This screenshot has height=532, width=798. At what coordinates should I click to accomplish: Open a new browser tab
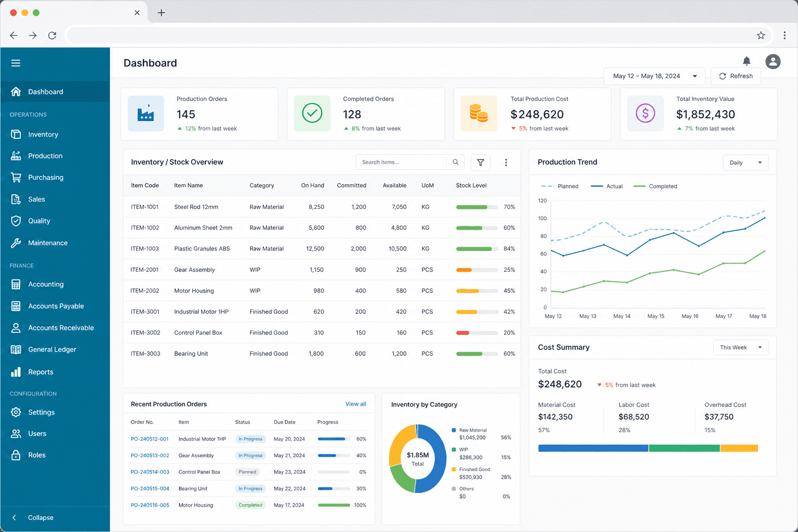pos(162,12)
